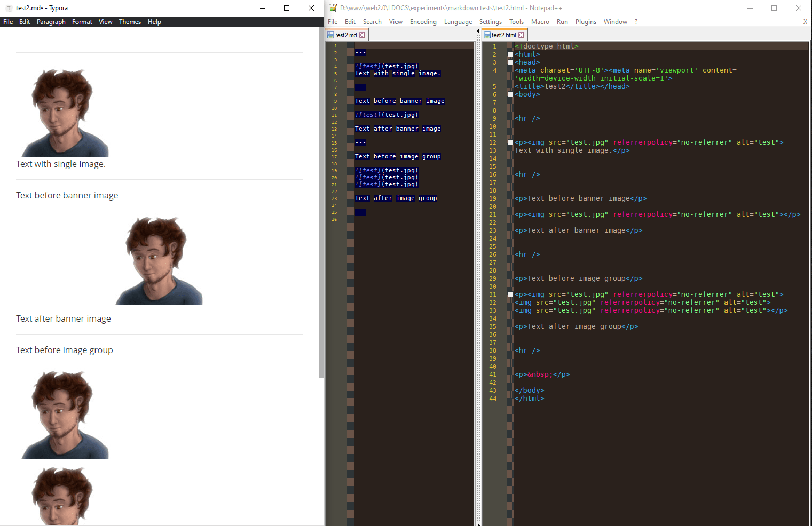The width and height of the screenshot is (812, 526).
Task: Click the Notepad++ title bar app icon
Action: click(x=333, y=8)
